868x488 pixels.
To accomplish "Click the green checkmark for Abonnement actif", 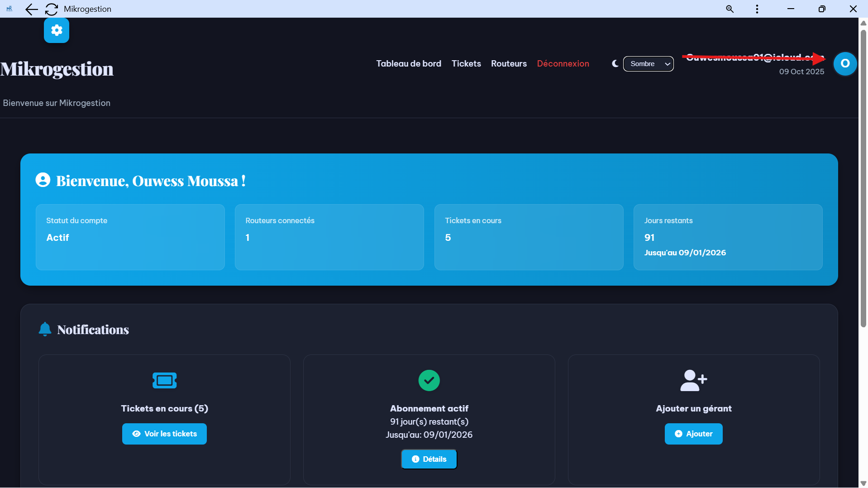I will tap(429, 380).
